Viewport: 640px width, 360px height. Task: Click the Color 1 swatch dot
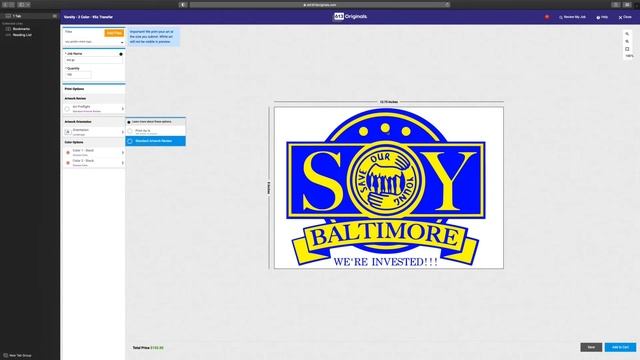[x=68, y=153]
